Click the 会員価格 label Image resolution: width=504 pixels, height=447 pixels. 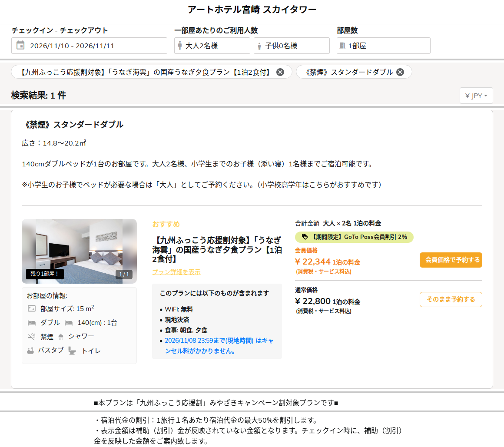pyautogui.click(x=306, y=250)
